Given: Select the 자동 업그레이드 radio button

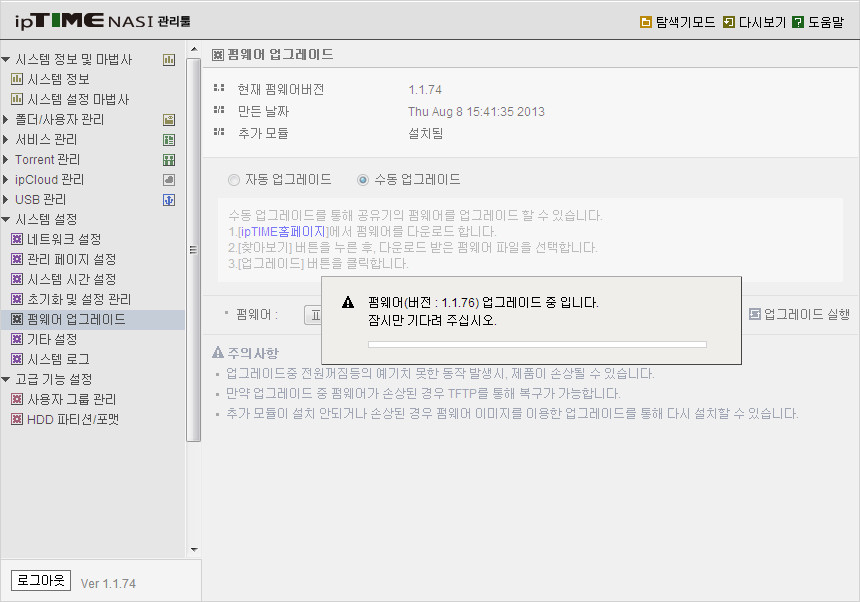Looking at the screenshot, I should 234,180.
